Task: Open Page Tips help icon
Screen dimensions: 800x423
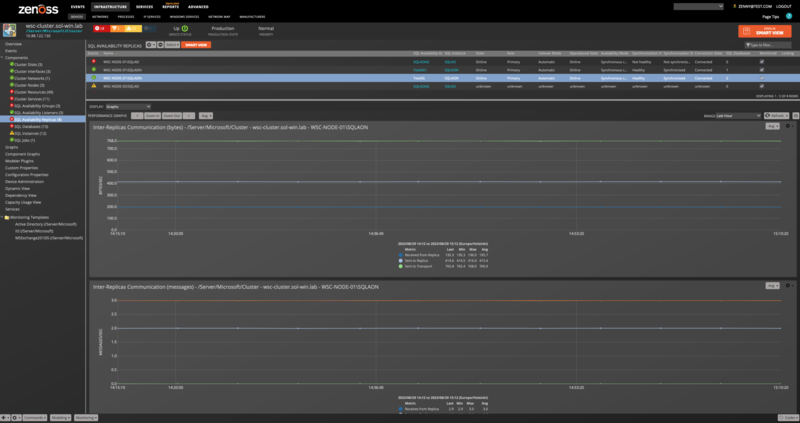Action: click(789, 16)
